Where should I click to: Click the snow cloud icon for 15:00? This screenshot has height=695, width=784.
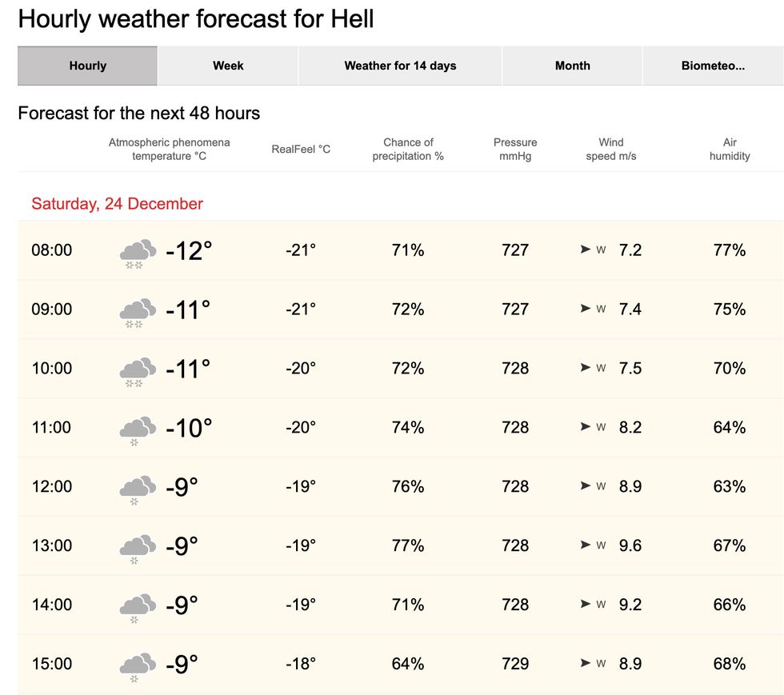[136, 664]
